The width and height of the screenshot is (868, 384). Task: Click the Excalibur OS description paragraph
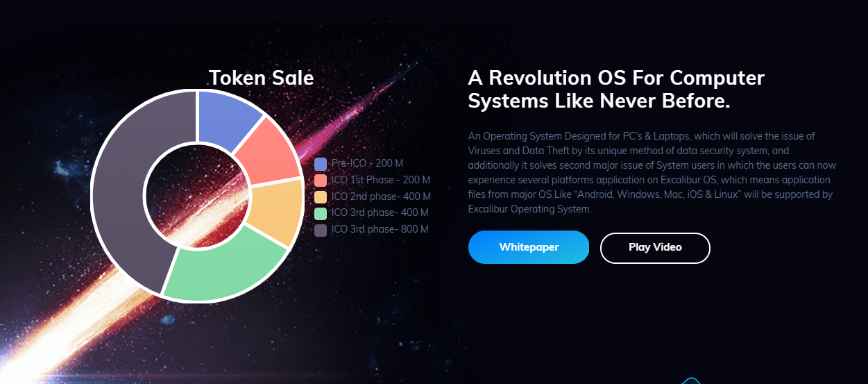[x=651, y=172]
